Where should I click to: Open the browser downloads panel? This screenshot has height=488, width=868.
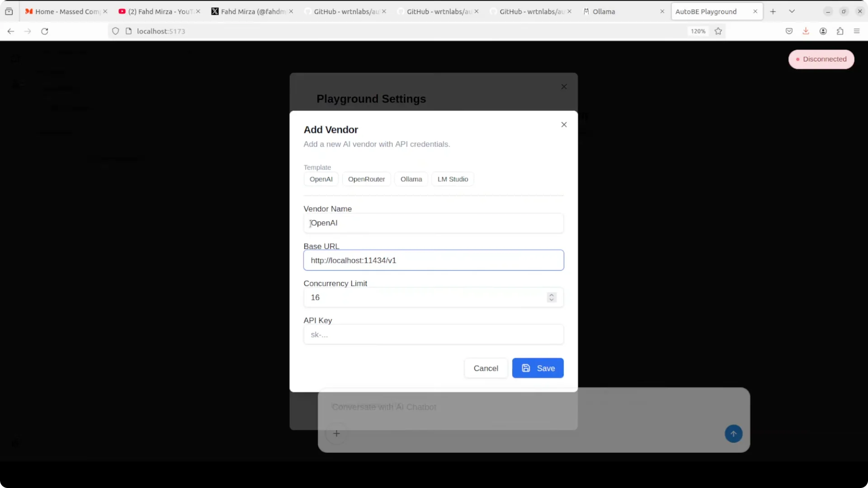point(806,31)
